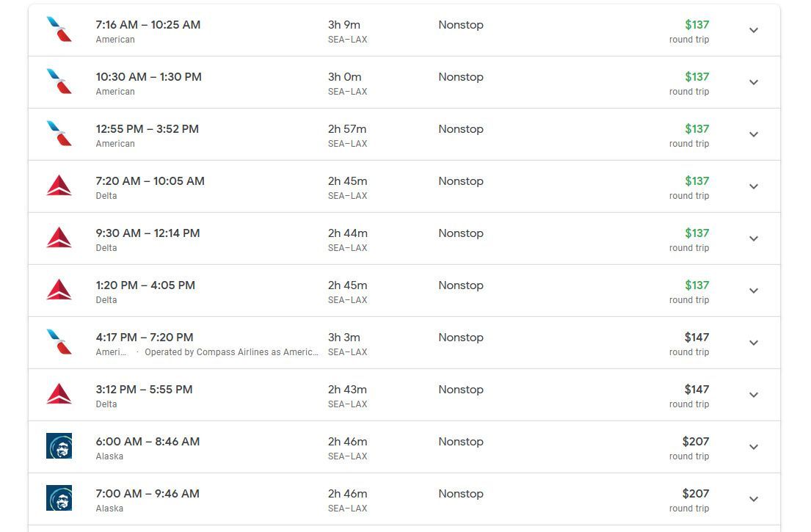The image size is (811, 532).
Task: Click American logo on 4:17 PM flight
Action: 59,342
